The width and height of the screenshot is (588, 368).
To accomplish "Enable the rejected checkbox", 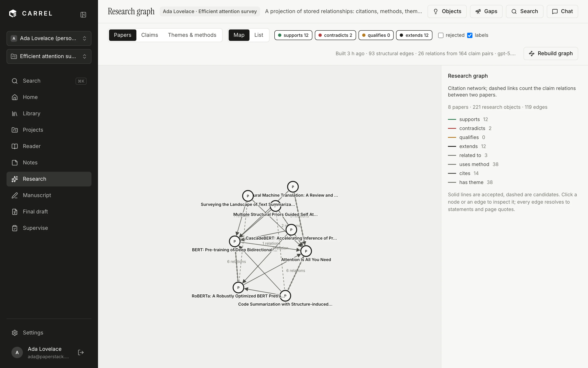I will pyautogui.click(x=441, y=35).
